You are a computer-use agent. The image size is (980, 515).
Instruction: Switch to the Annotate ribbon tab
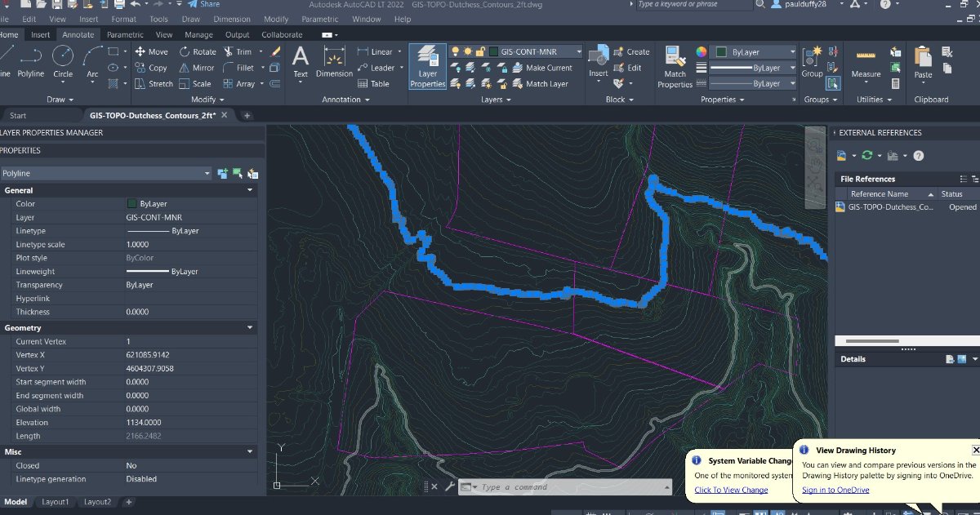click(x=78, y=35)
